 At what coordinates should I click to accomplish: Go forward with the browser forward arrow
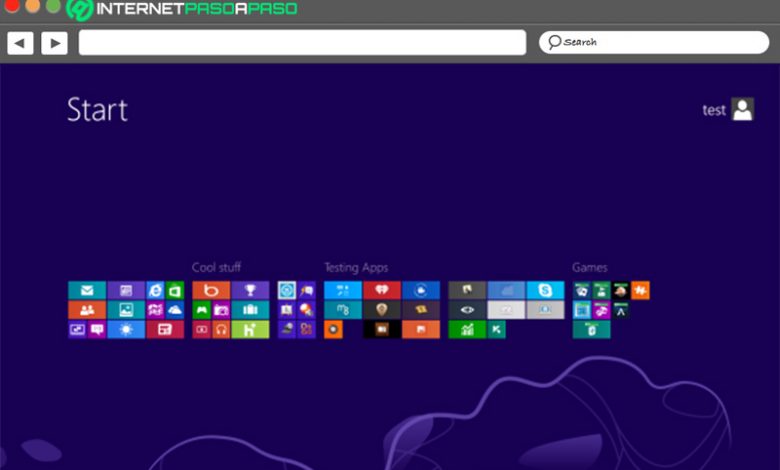[54, 43]
